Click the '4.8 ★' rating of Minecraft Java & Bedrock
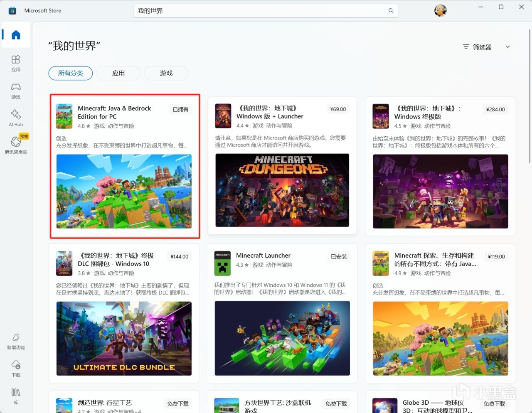532x413 pixels. (x=84, y=126)
